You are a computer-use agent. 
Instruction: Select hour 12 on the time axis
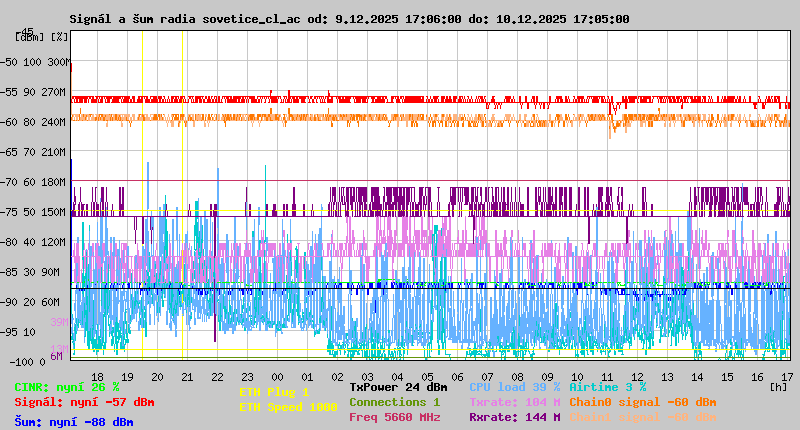click(x=651, y=377)
